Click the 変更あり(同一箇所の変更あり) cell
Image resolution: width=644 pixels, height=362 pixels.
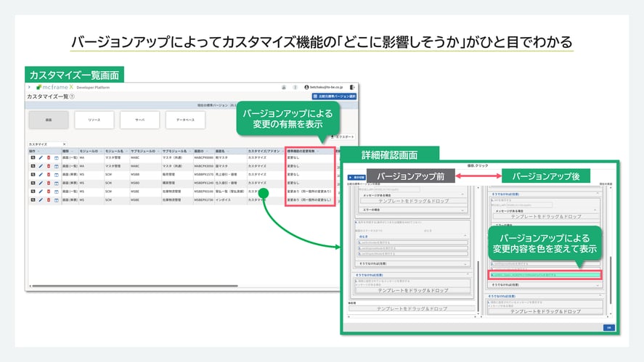pos(309,192)
